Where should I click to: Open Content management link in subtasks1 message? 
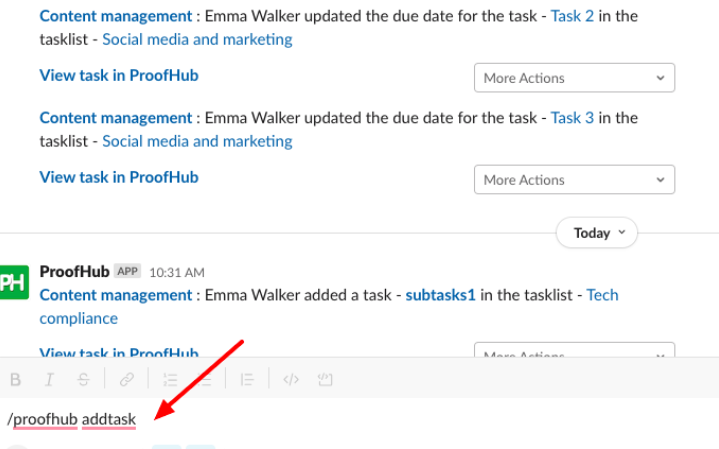[116, 295]
